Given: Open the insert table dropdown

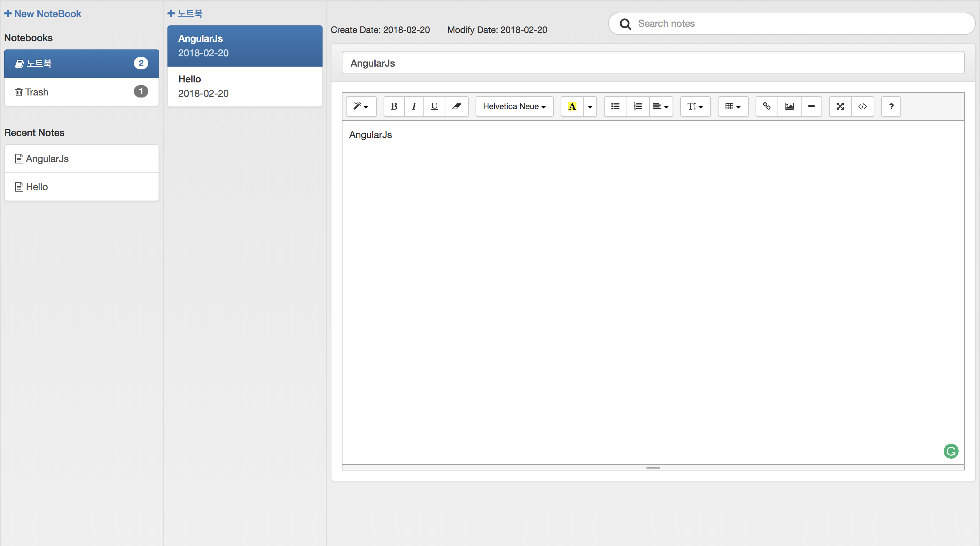Looking at the screenshot, I should 733,106.
